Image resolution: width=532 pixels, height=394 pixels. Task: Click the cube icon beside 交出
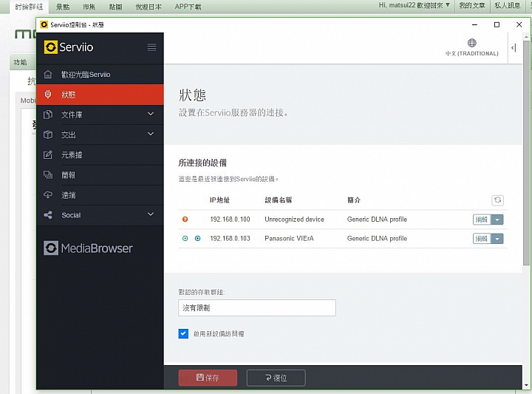tap(48, 135)
